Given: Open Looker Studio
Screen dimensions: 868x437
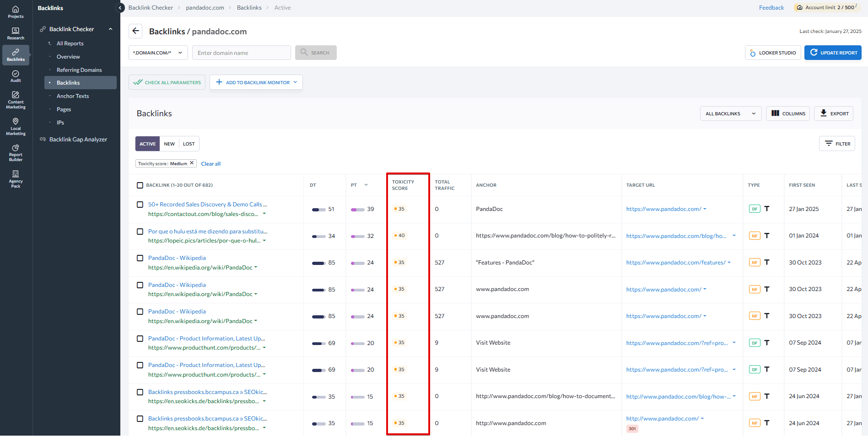Looking at the screenshot, I should (773, 53).
